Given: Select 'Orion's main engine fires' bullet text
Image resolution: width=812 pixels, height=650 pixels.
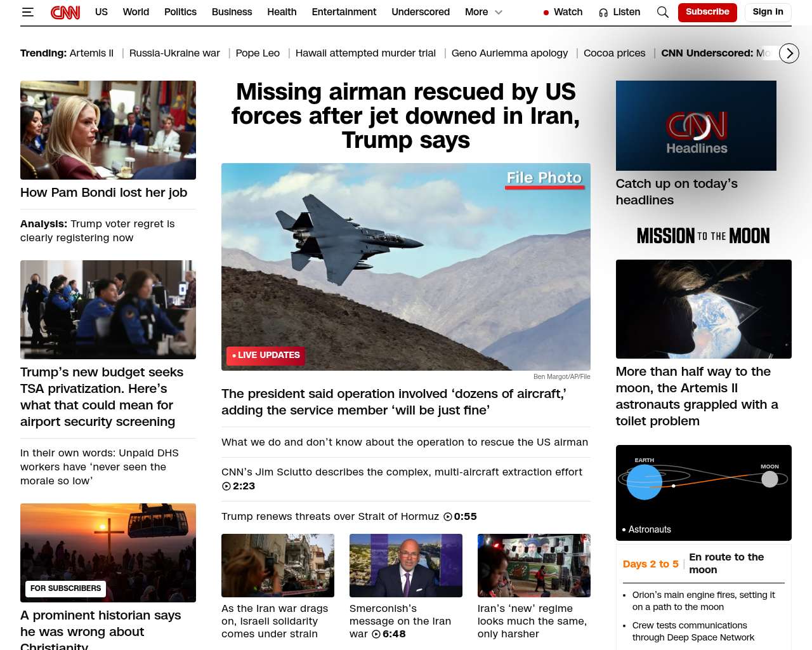Looking at the screenshot, I should 704,601.
